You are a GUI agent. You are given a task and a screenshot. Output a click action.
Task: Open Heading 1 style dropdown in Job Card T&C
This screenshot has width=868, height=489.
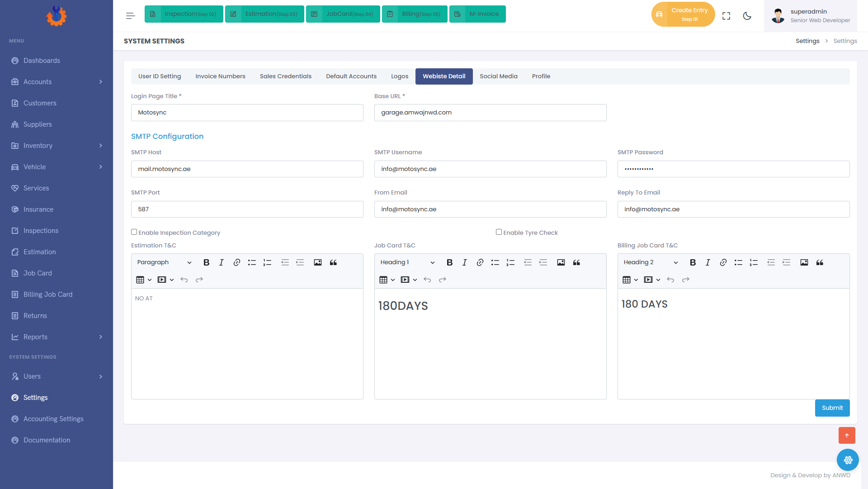tap(408, 262)
